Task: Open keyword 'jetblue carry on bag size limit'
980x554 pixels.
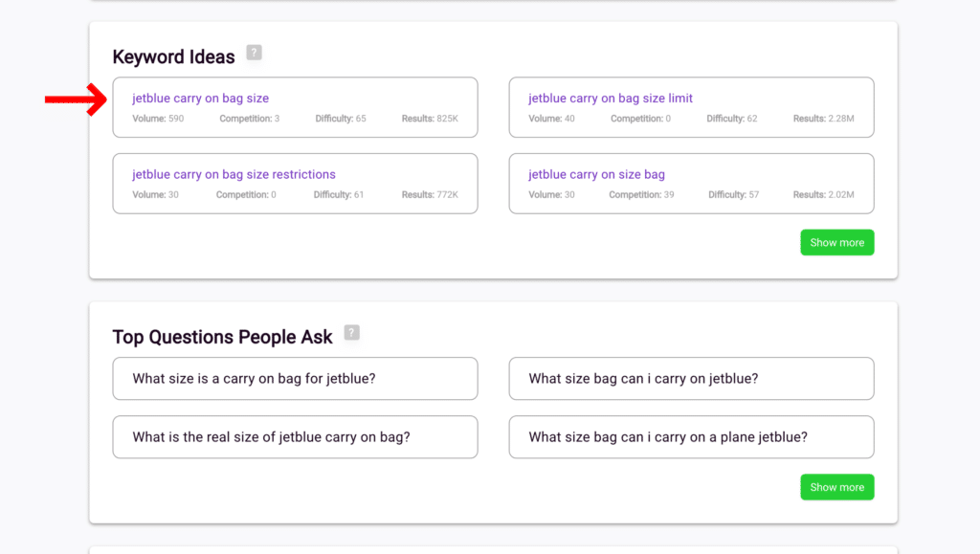Action: tap(611, 98)
